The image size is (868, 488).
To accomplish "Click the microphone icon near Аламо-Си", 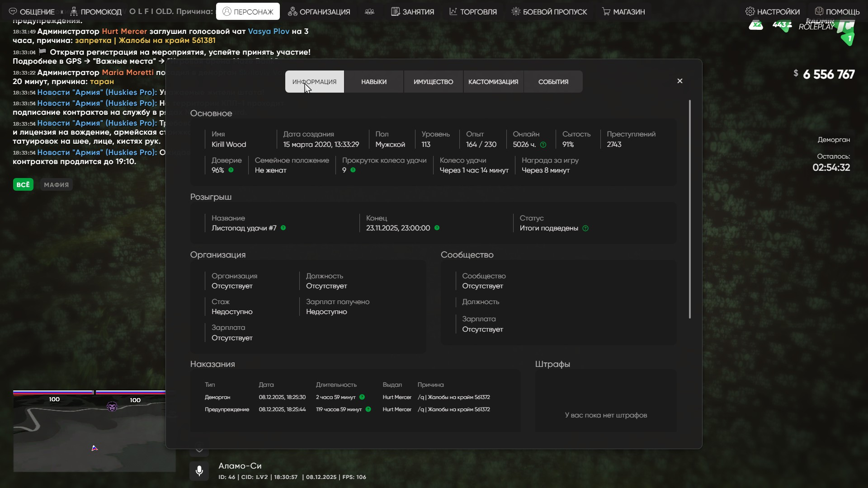I will click(x=199, y=471).
